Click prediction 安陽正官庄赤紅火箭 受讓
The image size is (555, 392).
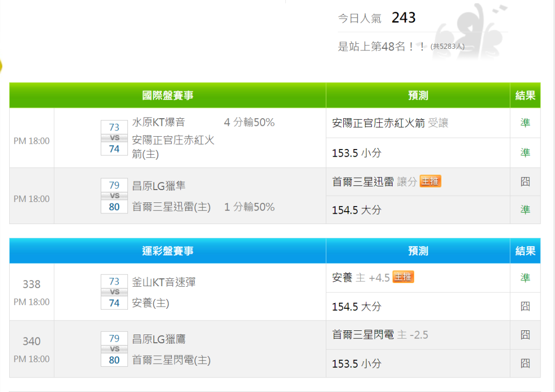coord(390,123)
